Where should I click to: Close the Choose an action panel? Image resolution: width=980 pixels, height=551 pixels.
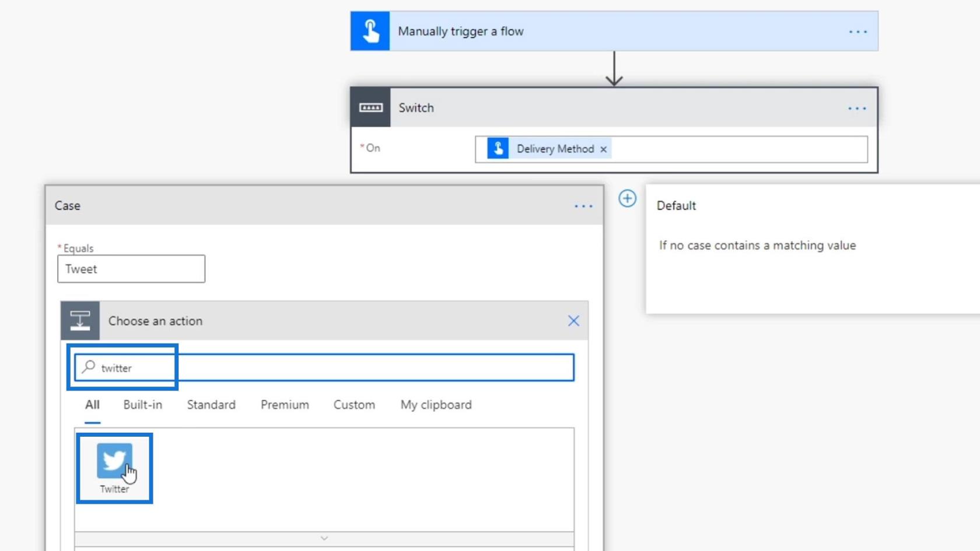click(573, 321)
